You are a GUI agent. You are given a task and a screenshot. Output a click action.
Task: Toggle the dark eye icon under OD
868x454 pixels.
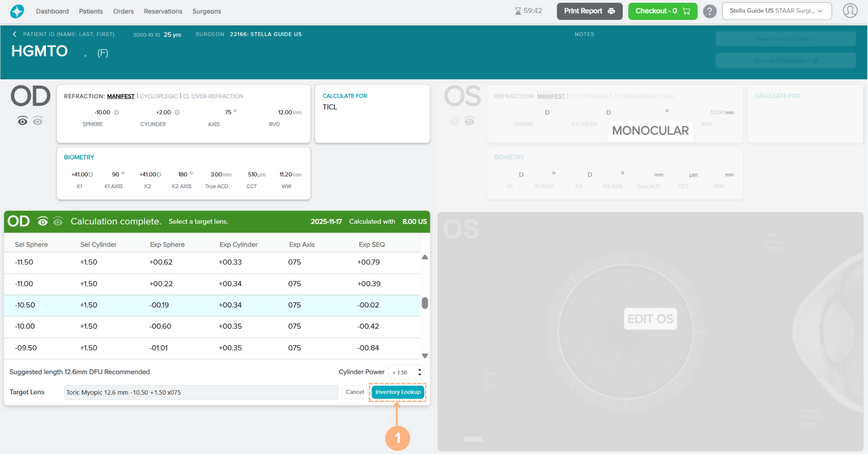click(x=23, y=121)
